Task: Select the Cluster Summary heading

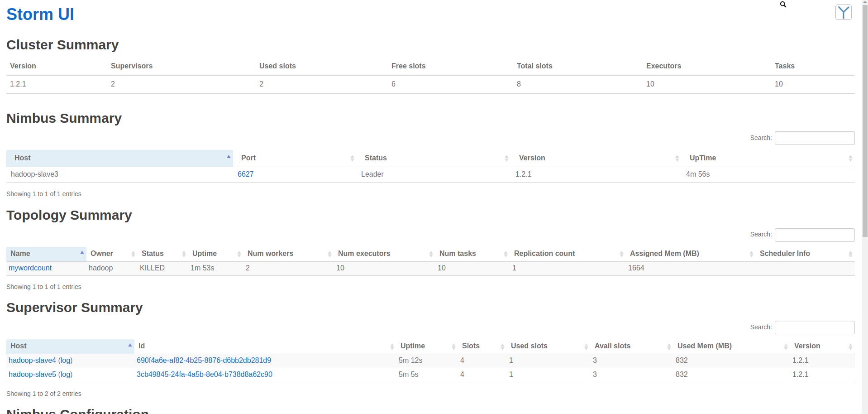Action: tap(62, 45)
